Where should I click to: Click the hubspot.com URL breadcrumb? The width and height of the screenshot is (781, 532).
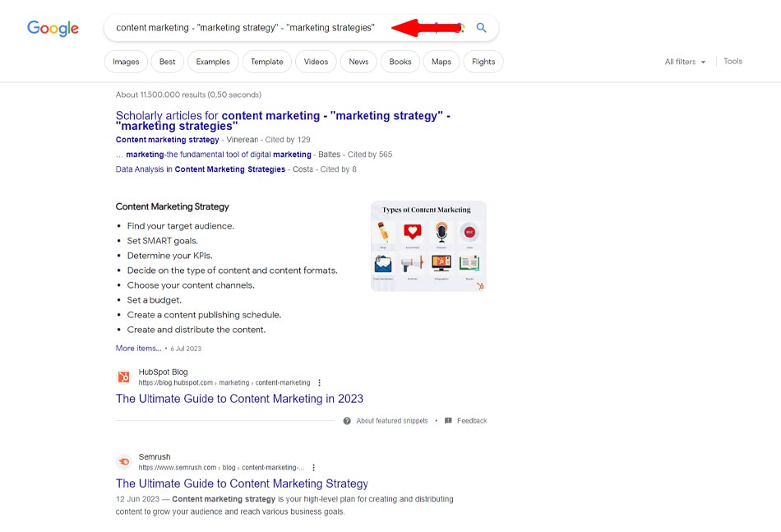224,382
